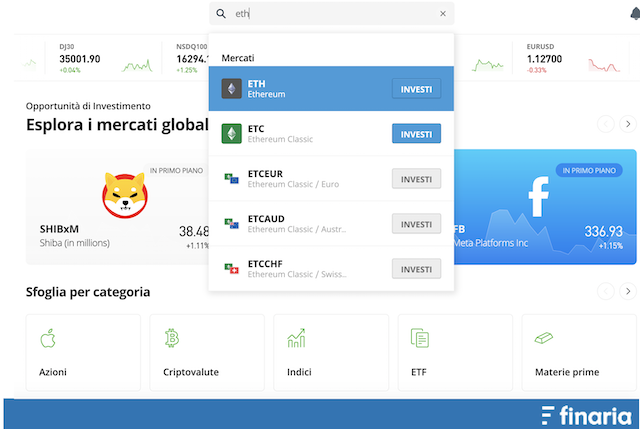Image resolution: width=640 pixels, height=429 pixels.
Task: Select the ETCEUR search result
Action: (x=331, y=178)
